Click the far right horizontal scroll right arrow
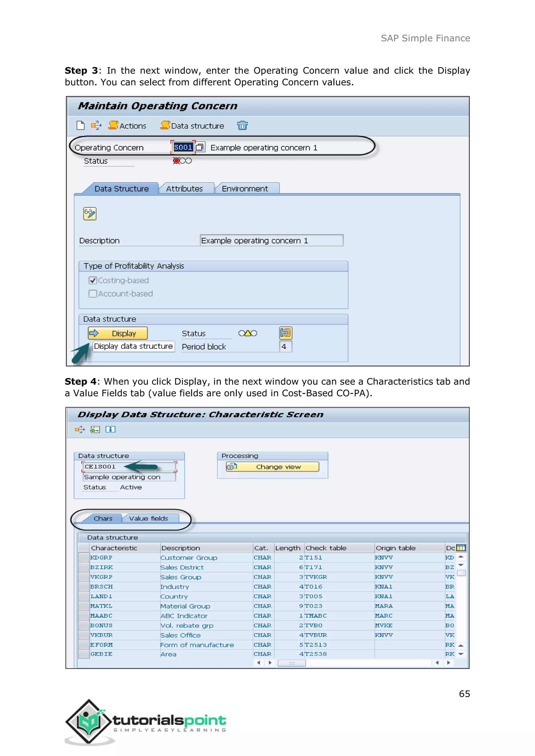The width and height of the screenshot is (535, 756). [x=449, y=663]
